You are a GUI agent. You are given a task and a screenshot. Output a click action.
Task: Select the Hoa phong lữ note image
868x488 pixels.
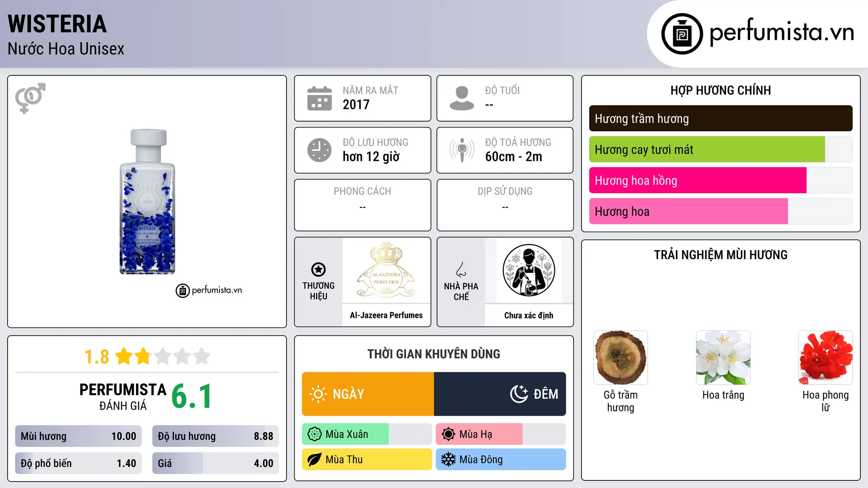826,358
